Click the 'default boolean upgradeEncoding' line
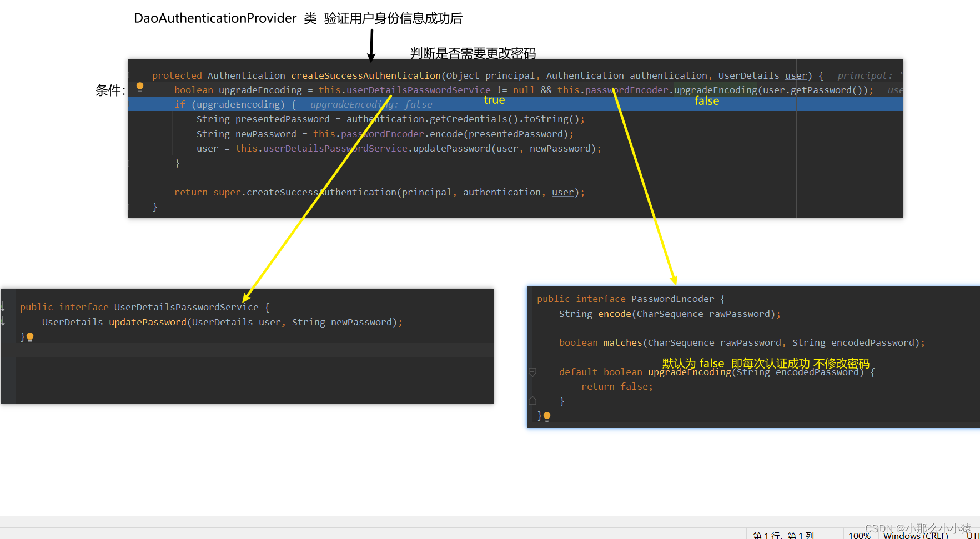 click(x=717, y=373)
